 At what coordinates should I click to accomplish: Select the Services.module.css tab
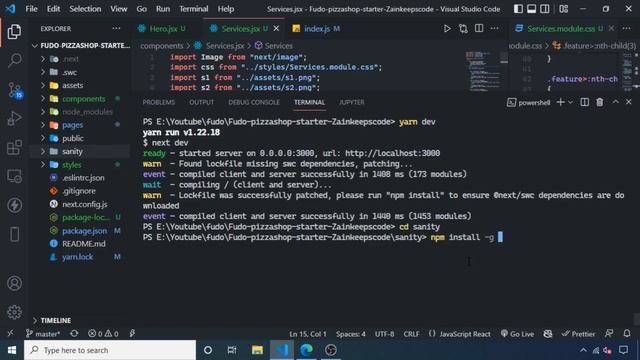click(560, 29)
